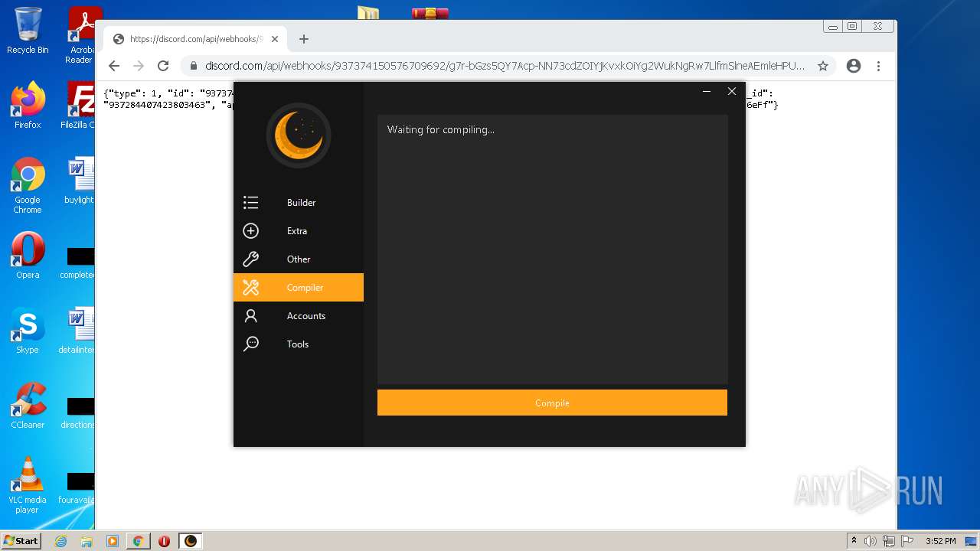Reload the Chrome page
Image resolution: width=980 pixels, height=551 pixels.
163,66
